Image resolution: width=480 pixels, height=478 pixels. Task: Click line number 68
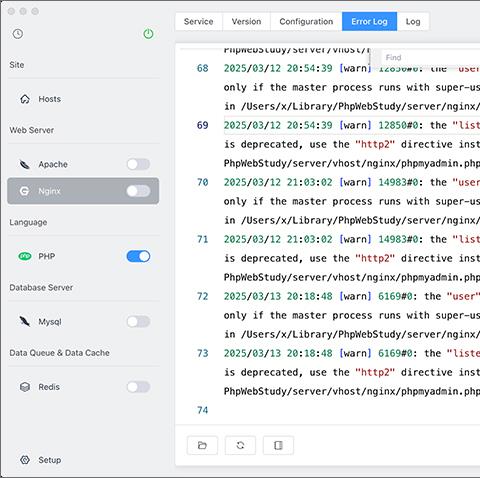203,68
